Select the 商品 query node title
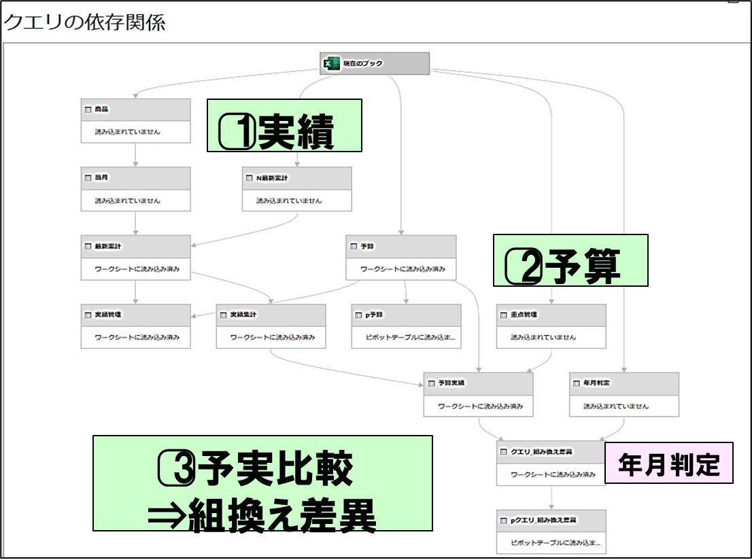The height and width of the screenshot is (560, 752). 101,109
